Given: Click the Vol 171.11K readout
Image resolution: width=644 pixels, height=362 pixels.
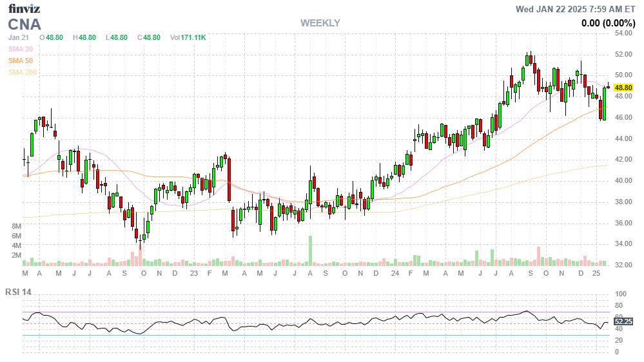Looking at the screenshot, I should (188, 38).
